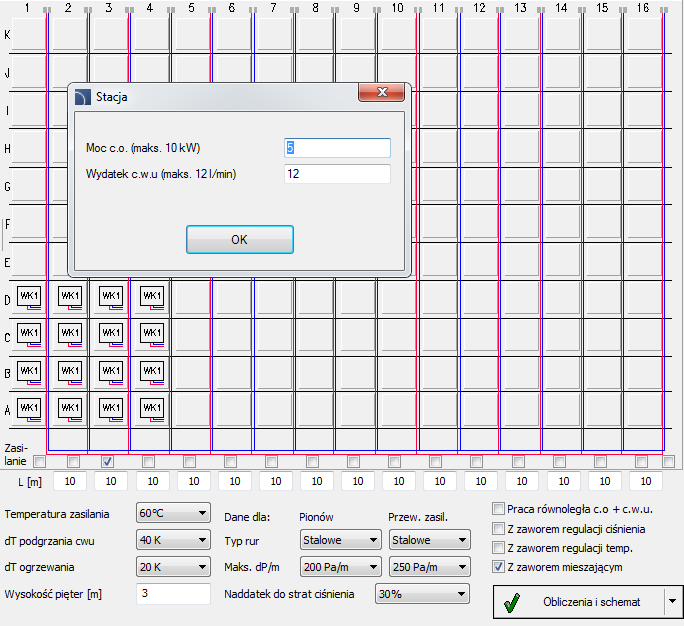Click empty cell at row A, column 16
Viewport: 684px width, 626px height.
[x=643, y=410]
